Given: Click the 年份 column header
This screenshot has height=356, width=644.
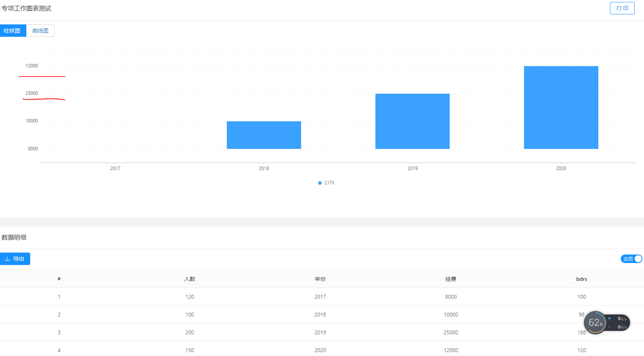Looking at the screenshot, I should coord(320,279).
